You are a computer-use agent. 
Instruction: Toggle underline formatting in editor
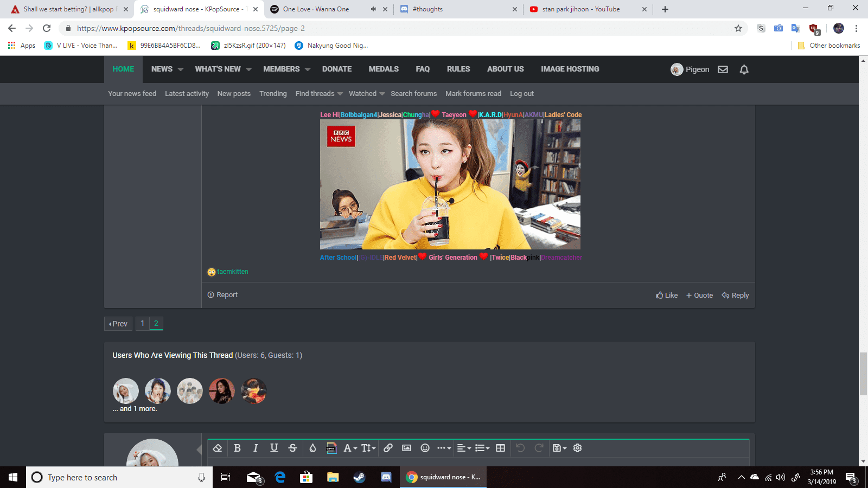click(274, 448)
